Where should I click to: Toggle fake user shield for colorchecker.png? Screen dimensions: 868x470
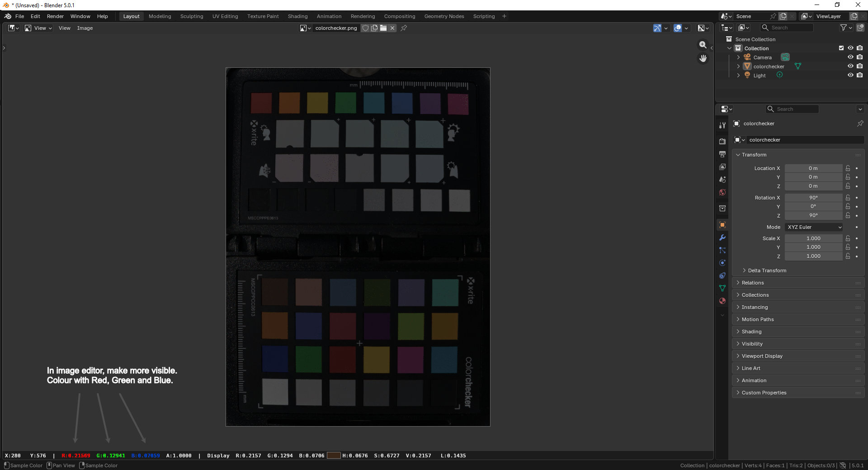tap(365, 28)
